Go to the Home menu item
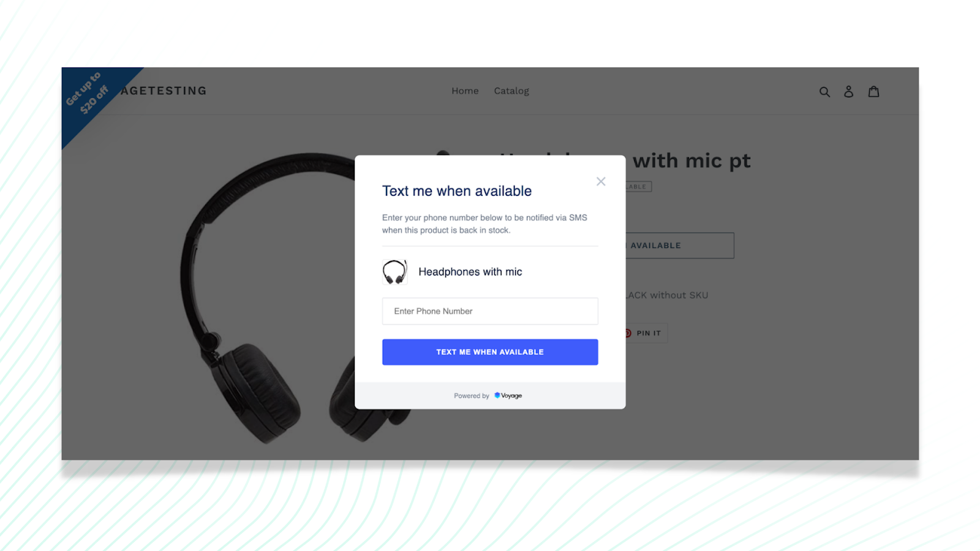The image size is (980, 551). pos(465,91)
